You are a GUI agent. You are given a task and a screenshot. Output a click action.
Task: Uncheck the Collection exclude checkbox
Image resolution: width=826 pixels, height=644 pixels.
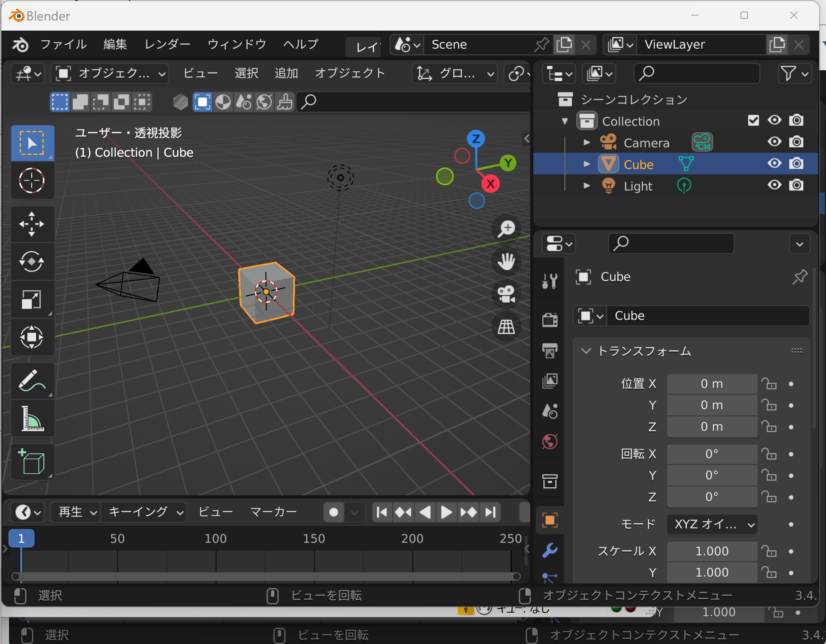(x=753, y=121)
